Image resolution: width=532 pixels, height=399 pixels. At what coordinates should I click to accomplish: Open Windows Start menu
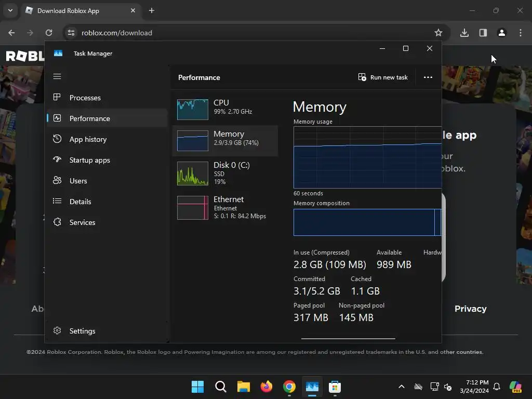coord(197,387)
